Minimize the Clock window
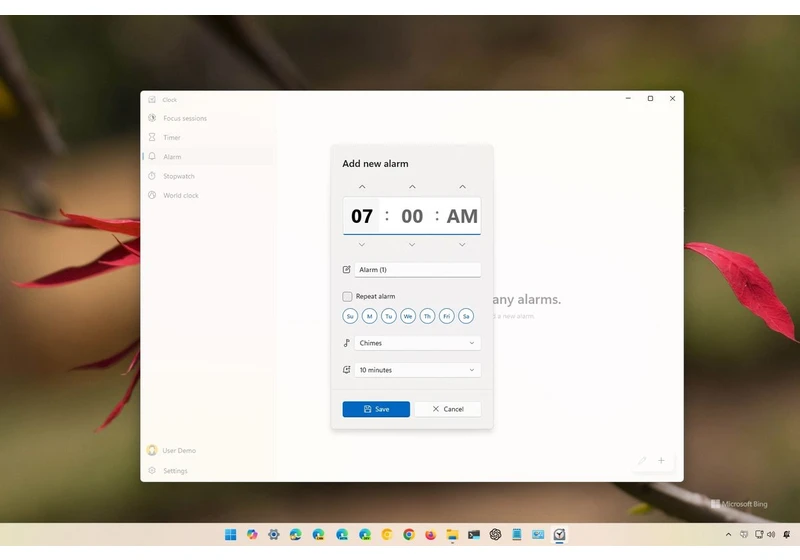Viewport: 800px width, 560px height. tap(628, 98)
